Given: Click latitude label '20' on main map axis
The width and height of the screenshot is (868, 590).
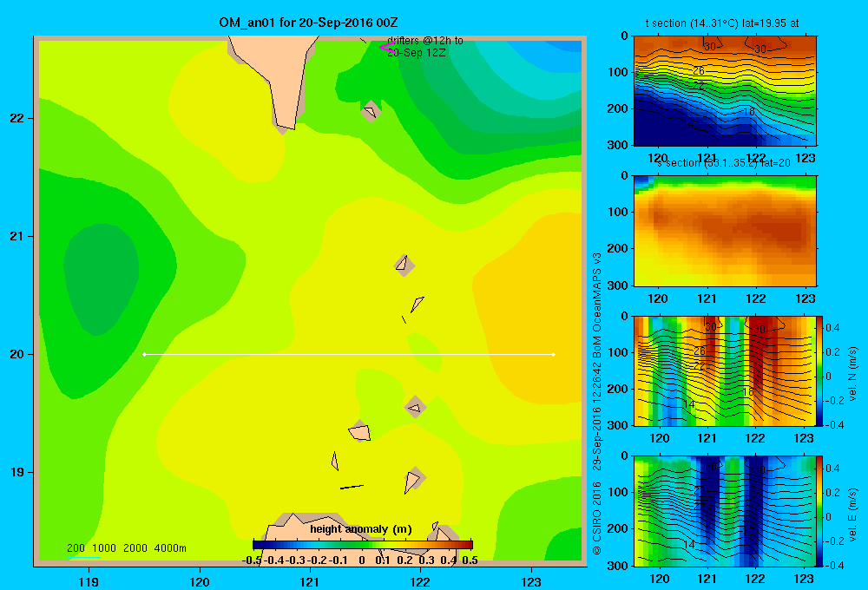Looking at the screenshot, I should 17,354.
